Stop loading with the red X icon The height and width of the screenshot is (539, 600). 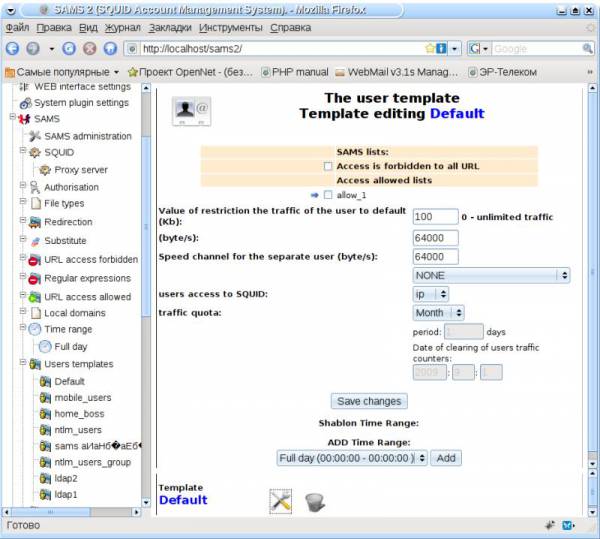tap(90, 49)
